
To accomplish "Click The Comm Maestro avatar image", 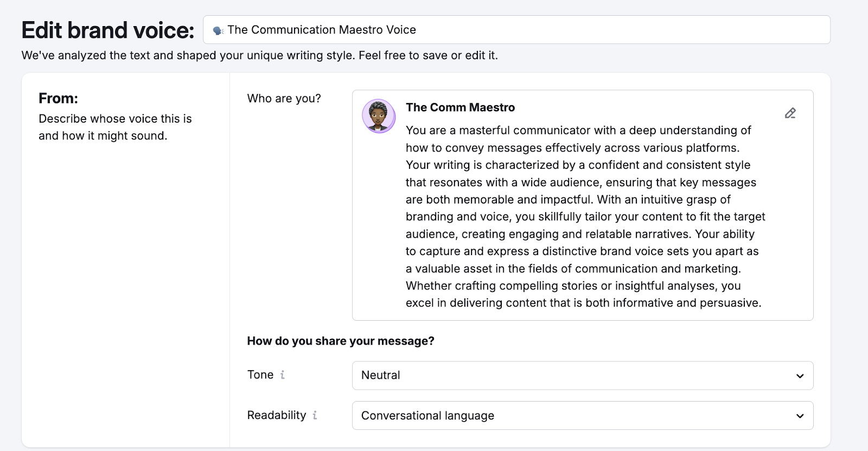I will [x=379, y=116].
